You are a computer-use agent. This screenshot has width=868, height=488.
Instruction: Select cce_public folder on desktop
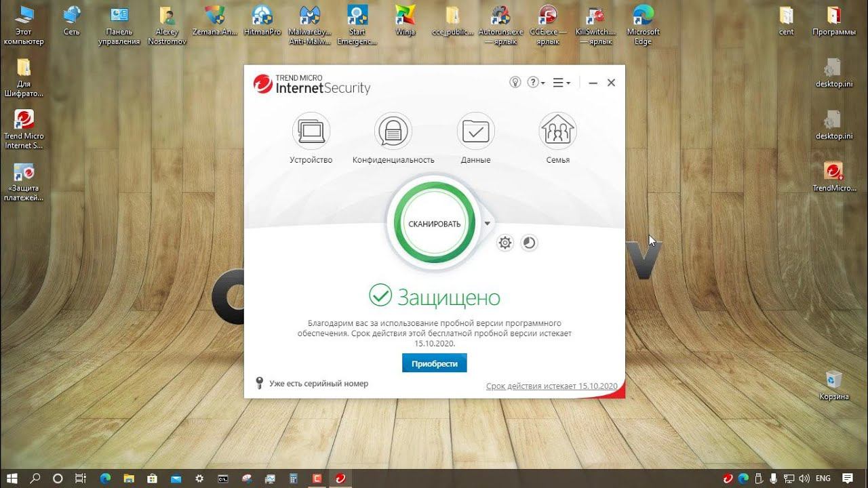pos(452,20)
